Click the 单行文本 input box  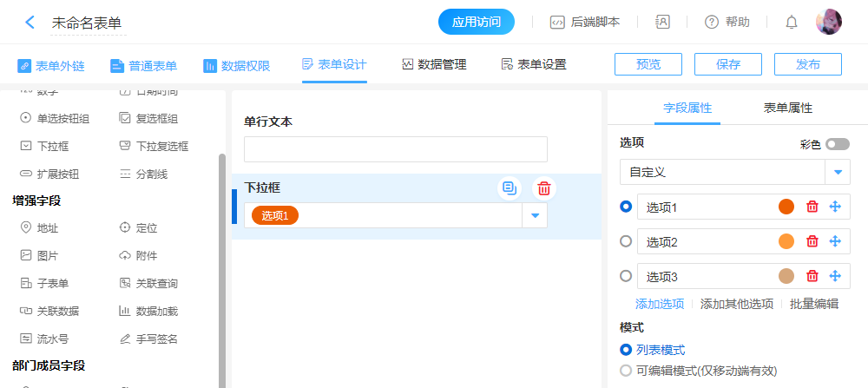point(396,149)
